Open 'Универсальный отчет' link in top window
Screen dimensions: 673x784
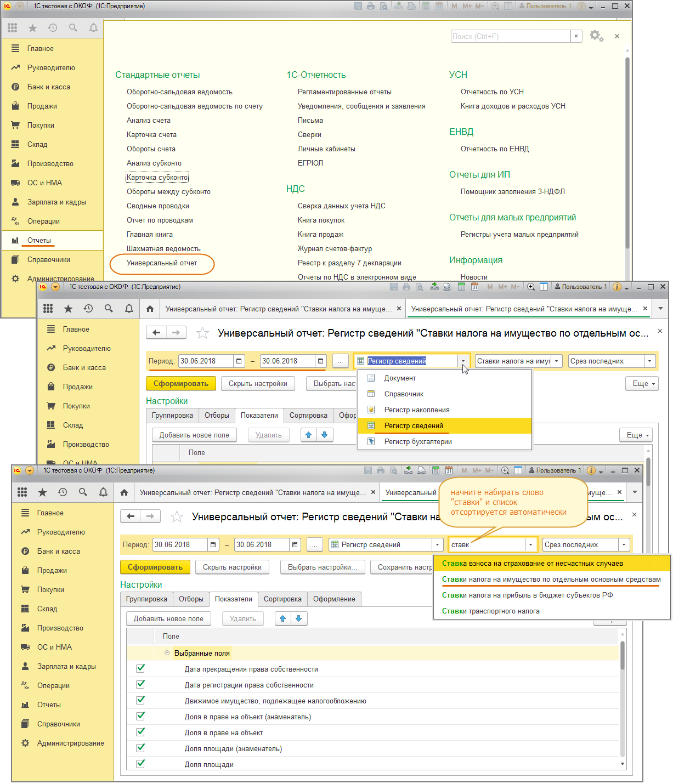pos(162,263)
